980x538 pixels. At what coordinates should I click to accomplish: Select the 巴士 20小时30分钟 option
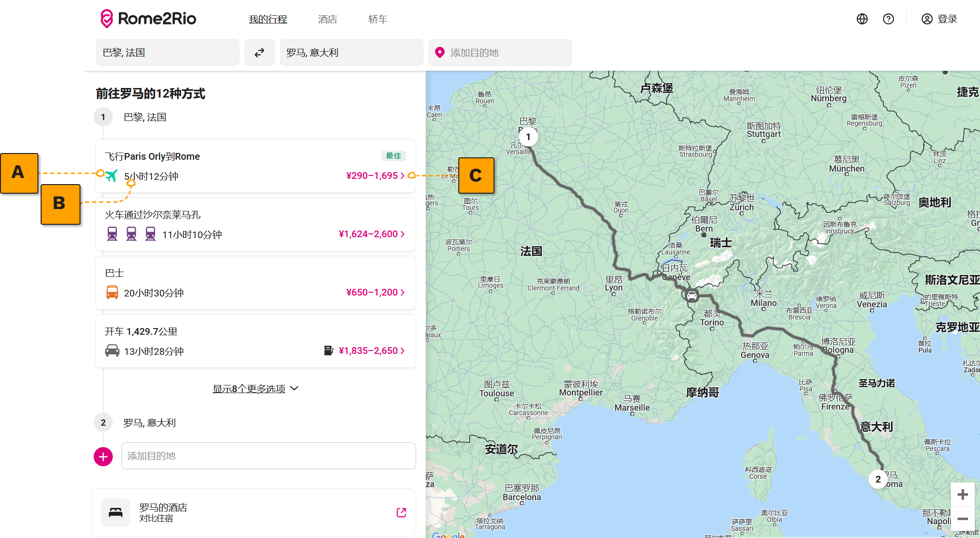[x=255, y=283]
